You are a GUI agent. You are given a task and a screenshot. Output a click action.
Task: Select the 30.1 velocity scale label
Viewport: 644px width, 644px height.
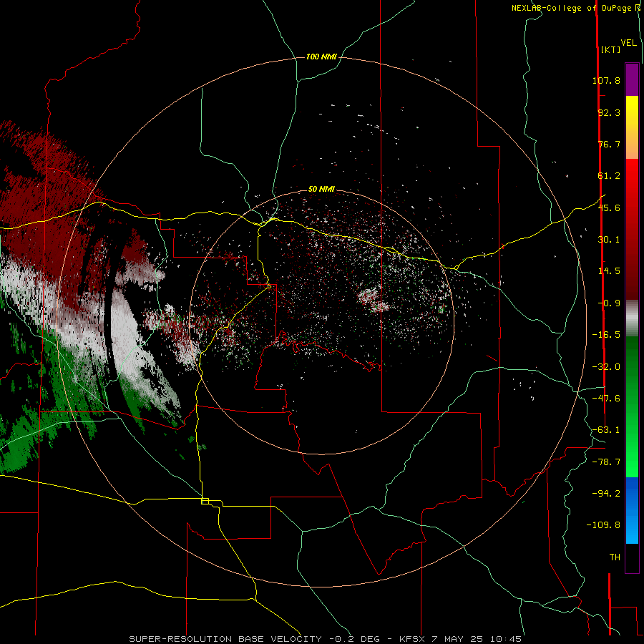pos(609,240)
